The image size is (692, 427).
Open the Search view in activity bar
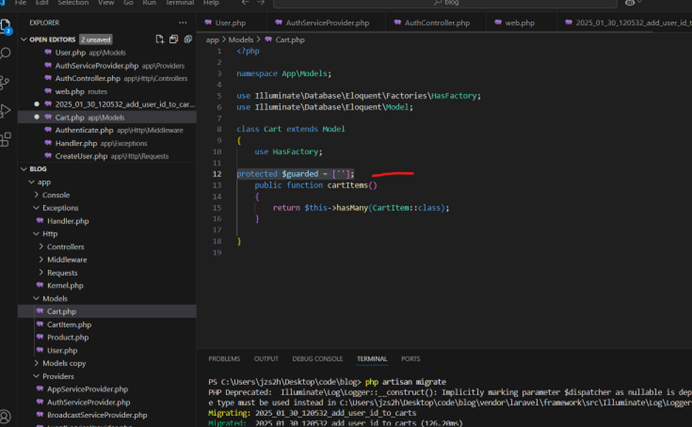pos(7,53)
